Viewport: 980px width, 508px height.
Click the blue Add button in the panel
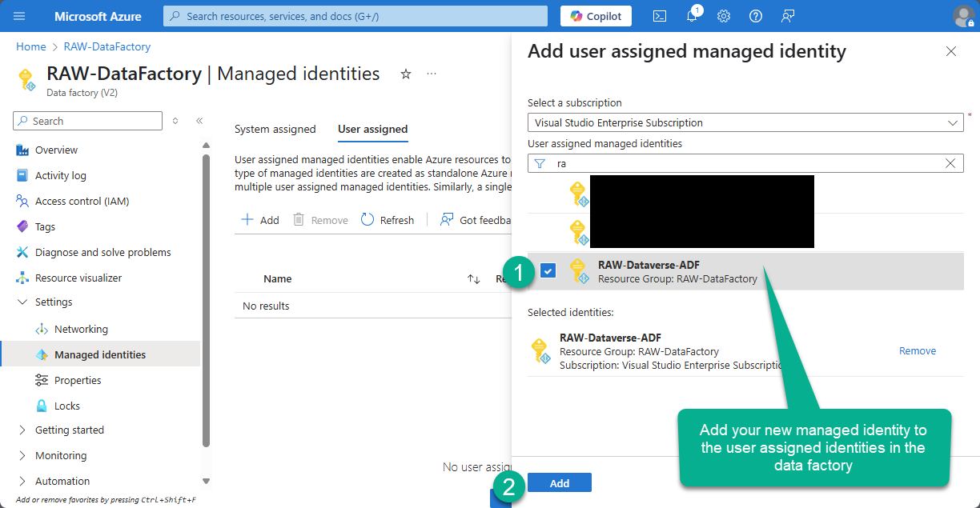click(560, 483)
